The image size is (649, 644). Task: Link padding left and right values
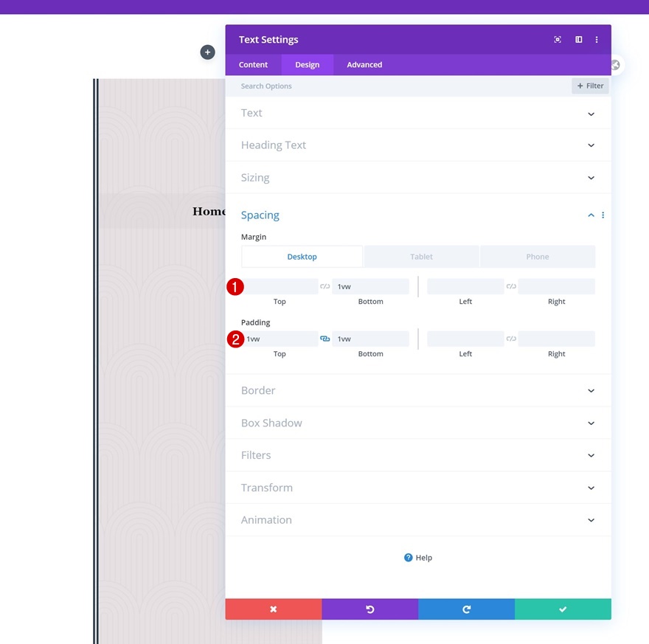pyautogui.click(x=511, y=339)
